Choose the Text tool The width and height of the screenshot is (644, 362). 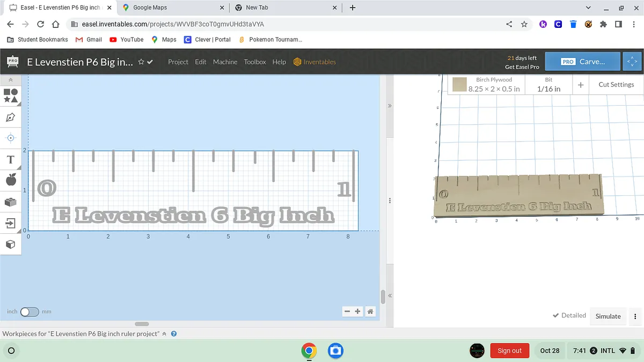pyautogui.click(x=11, y=160)
